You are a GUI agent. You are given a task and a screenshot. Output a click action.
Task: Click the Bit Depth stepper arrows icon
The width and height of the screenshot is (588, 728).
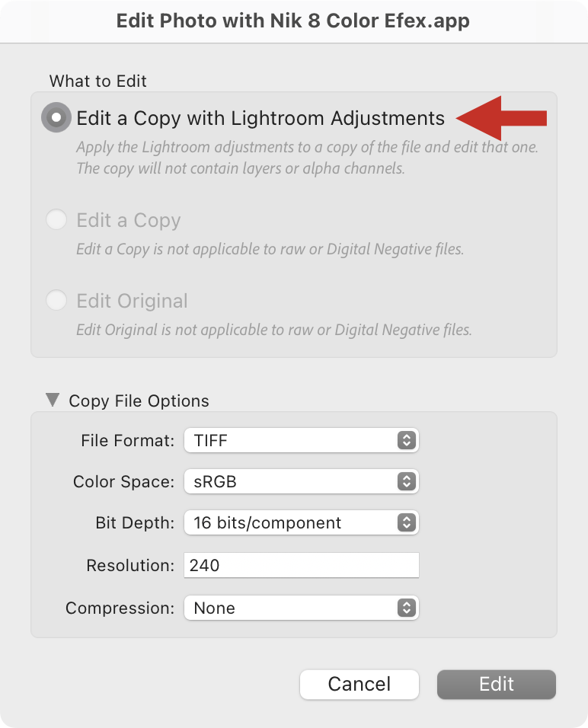pyautogui.click(x=407, y=523)
